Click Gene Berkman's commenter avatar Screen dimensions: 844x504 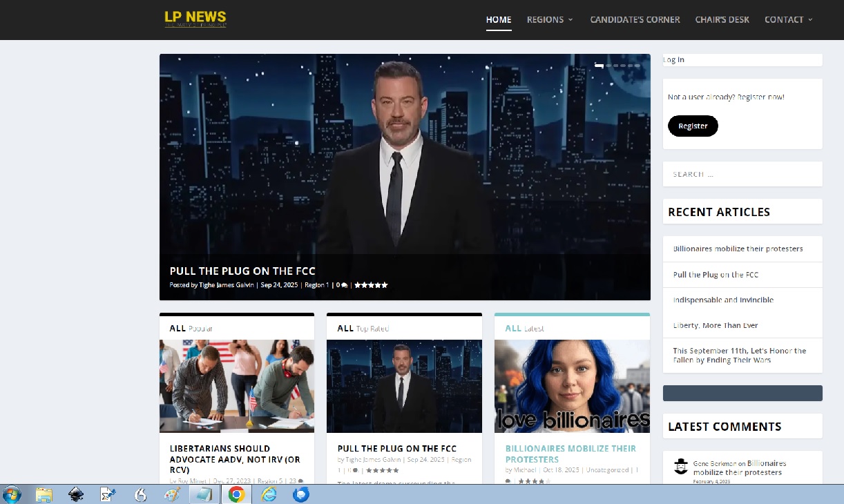(680, 467)
